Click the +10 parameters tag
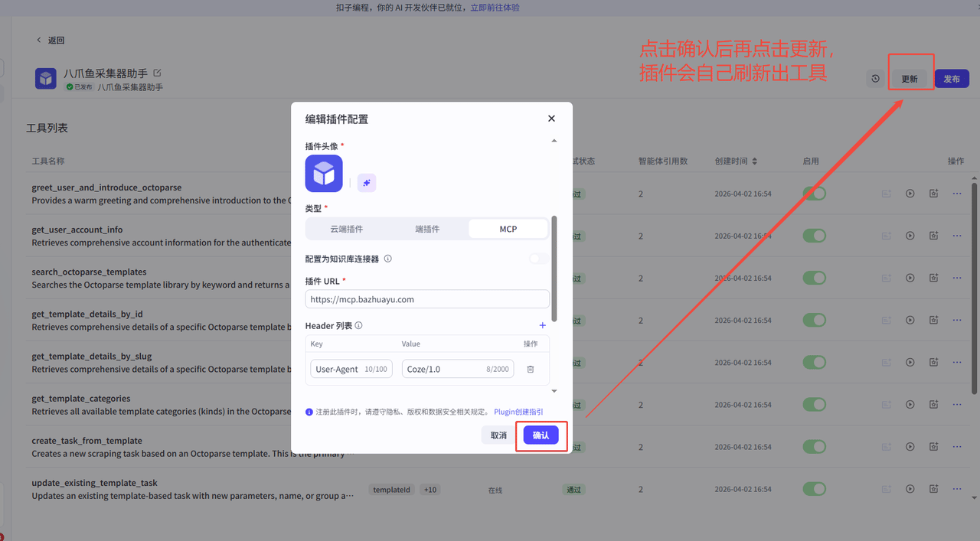Viewport: 980px width, 541px height. 430,490
